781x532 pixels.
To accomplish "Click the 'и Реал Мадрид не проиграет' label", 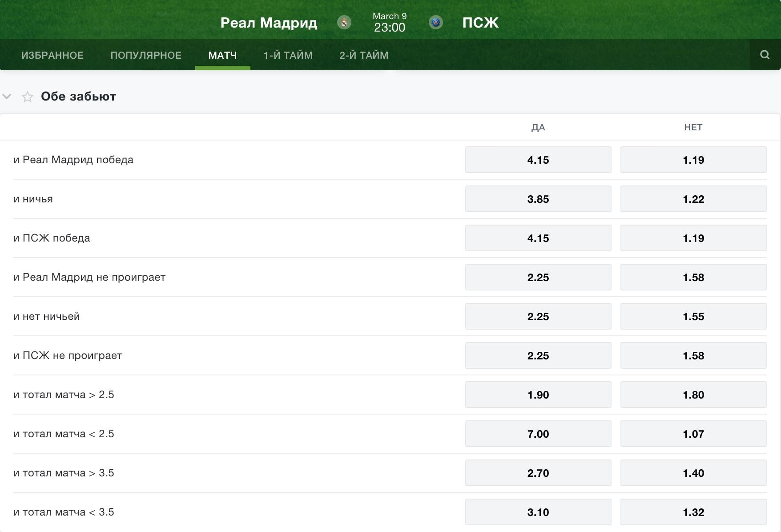I will pyautogui.click(x=89, y=277).
